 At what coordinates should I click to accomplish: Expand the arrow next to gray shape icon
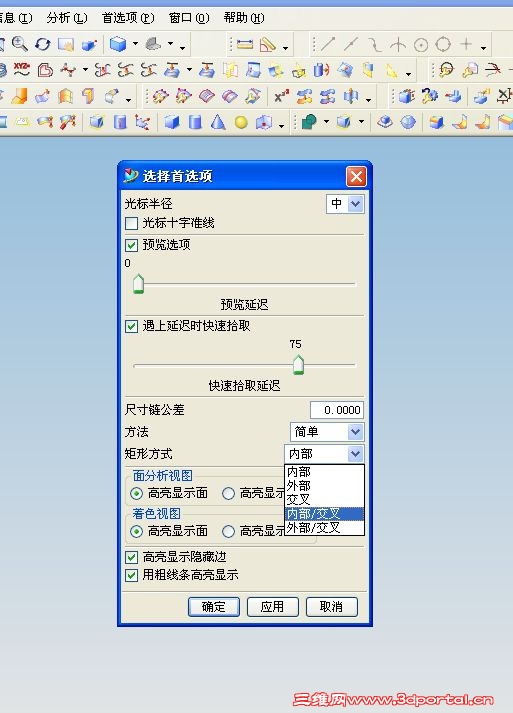point(171,44)
